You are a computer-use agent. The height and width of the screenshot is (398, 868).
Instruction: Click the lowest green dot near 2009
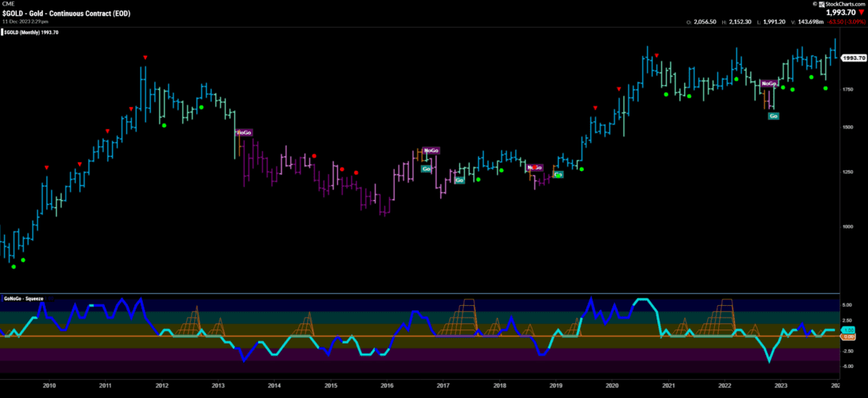[13, 266]
